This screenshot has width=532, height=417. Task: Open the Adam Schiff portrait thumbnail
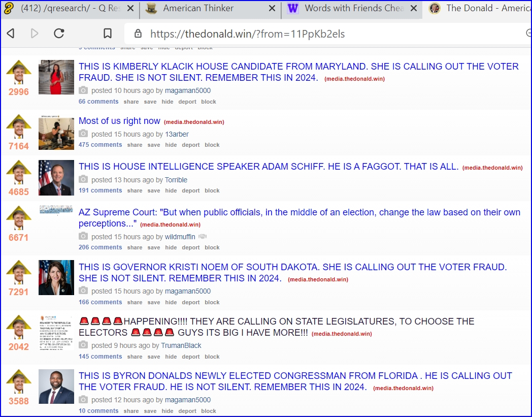(56, 178)
